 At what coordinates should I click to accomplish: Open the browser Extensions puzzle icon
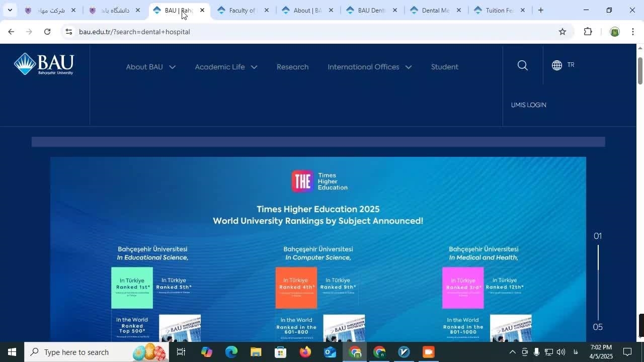[x=588, y=32]
